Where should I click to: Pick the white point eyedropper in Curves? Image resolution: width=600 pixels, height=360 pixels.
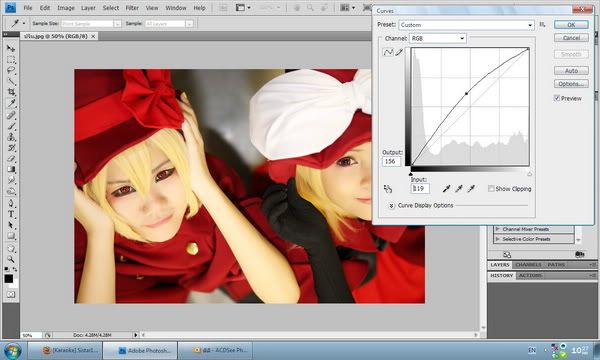pos(471,188)
